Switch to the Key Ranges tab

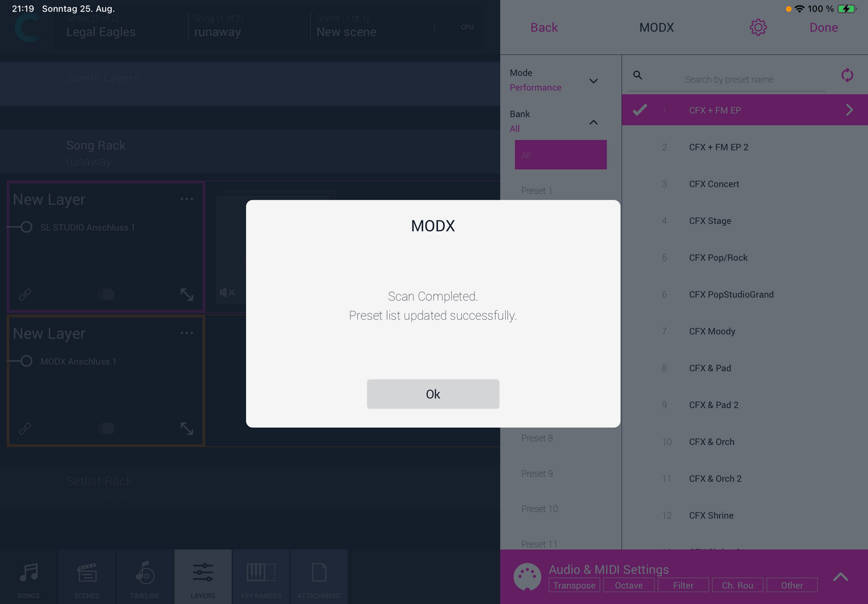(x=261, y=577)
